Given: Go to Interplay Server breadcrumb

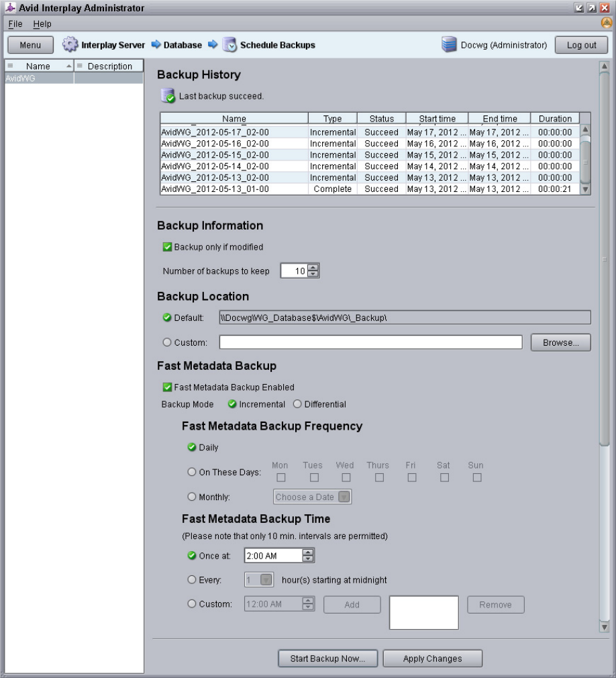Looking at the screenshot, I should [113, 45].
